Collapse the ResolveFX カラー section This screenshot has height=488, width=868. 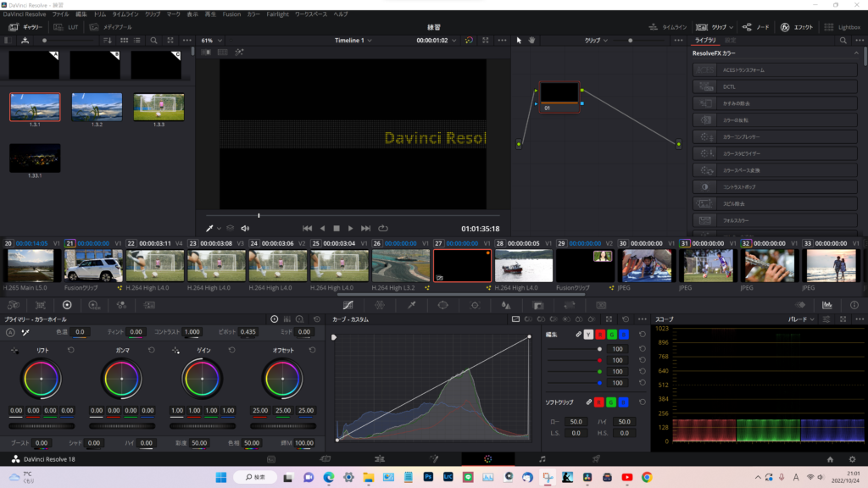[x=856, y=53]
